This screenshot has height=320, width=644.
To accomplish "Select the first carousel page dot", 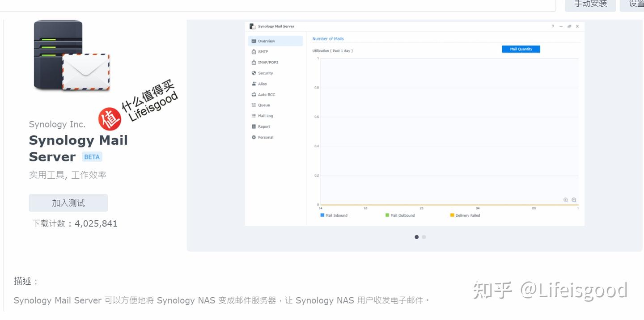I will click(416, 237).
